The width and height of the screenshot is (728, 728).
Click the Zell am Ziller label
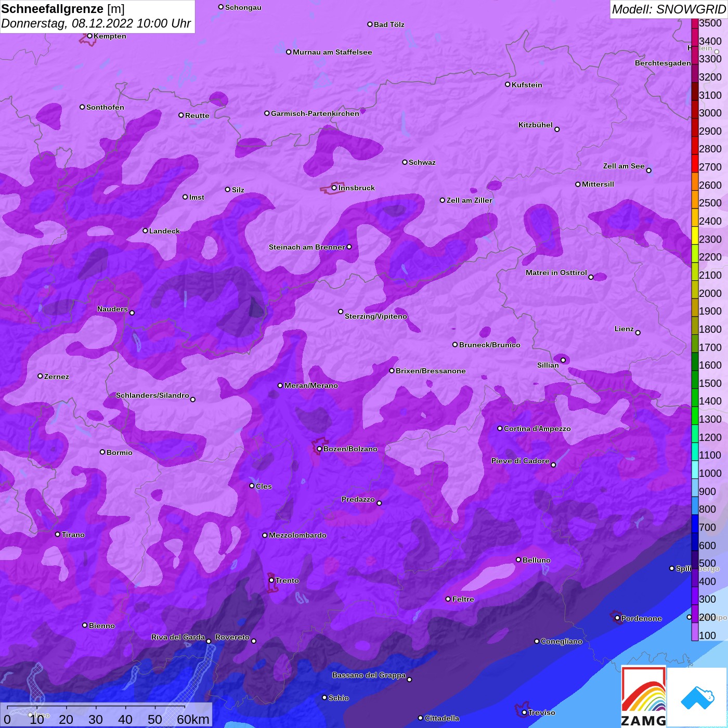[x=469, y=200]
